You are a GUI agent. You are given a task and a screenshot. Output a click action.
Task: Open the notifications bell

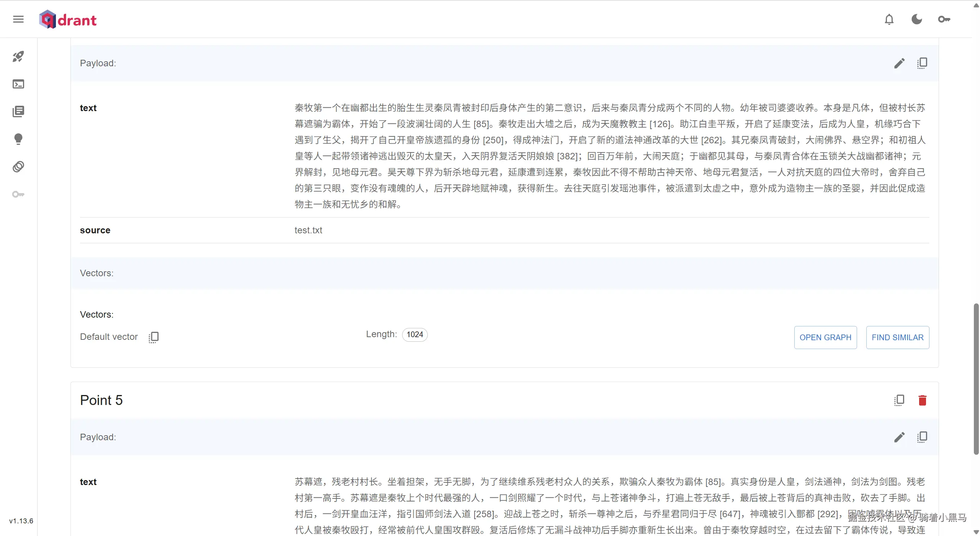[x=889, y=19]
